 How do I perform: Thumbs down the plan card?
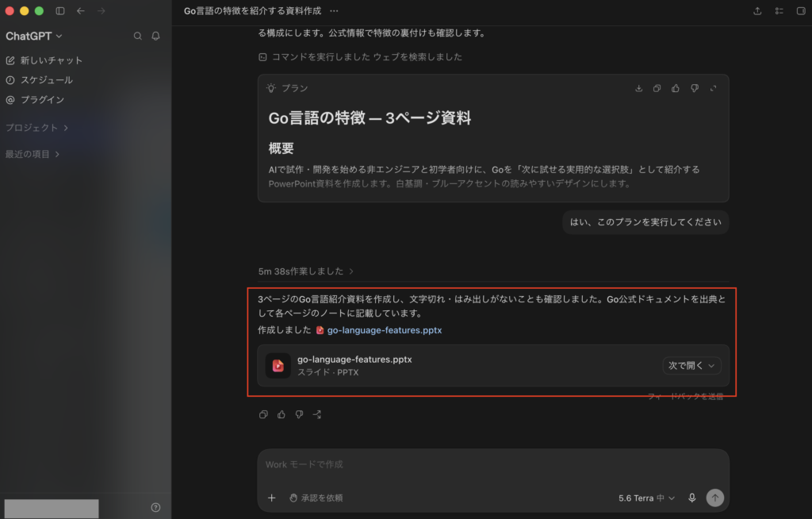[695, 88]
